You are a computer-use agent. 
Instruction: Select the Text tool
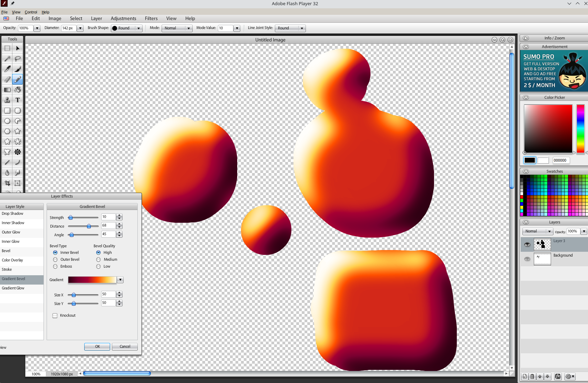(18, 100)
